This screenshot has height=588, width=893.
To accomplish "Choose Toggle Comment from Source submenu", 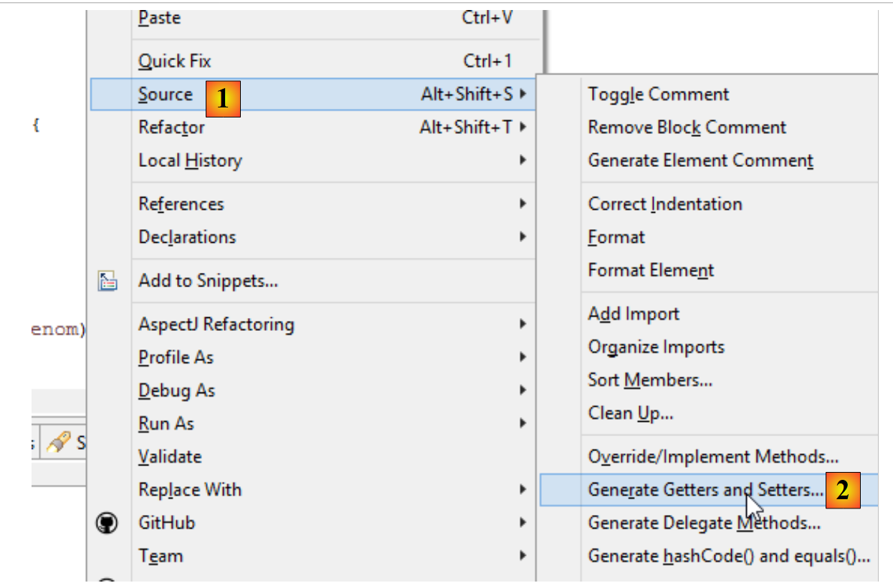I will (x=658, y=95).
